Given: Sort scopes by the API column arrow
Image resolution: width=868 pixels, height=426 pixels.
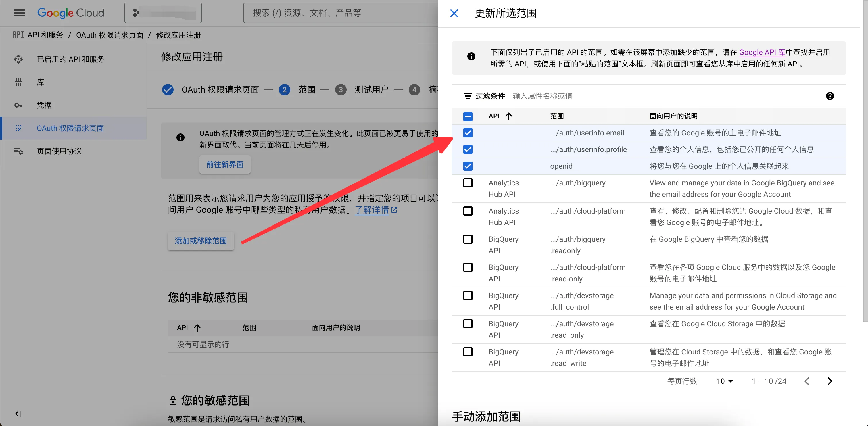Looking at the screenshot, I should click(509, 116).
